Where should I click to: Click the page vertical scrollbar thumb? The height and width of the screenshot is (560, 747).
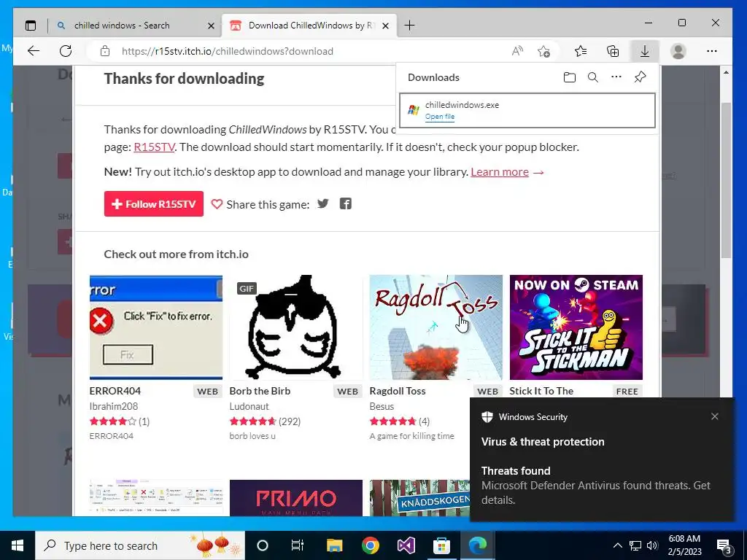tap(726, 180)
